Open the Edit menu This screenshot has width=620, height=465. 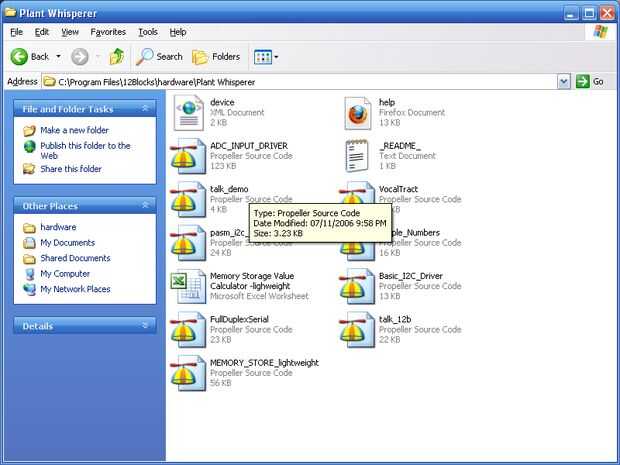[42, 32]
